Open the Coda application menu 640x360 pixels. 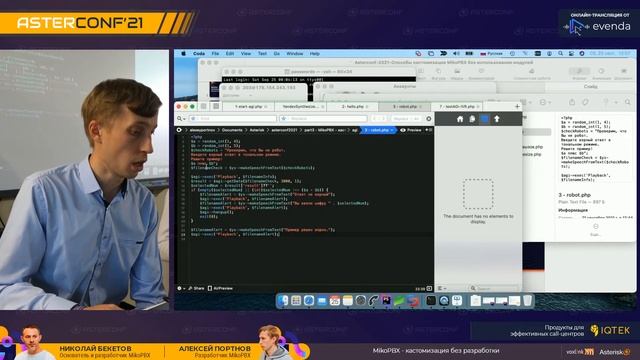pyautogui.click(x=199, y=53)
